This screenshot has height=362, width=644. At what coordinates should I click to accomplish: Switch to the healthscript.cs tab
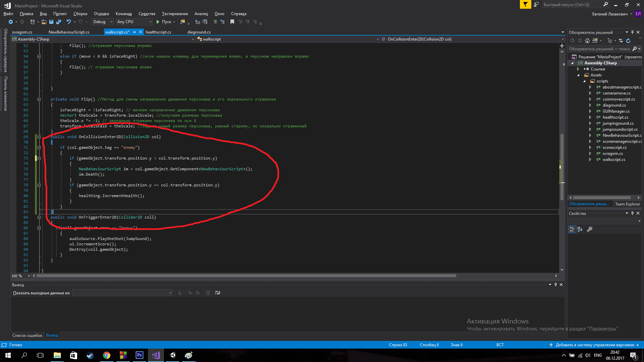(158, 32)
